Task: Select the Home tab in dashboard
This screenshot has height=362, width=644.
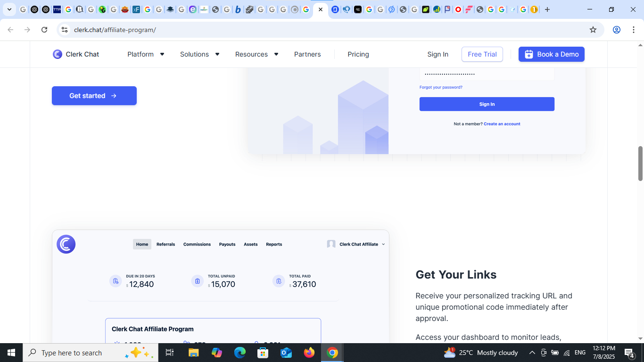Action: [142, 244]
